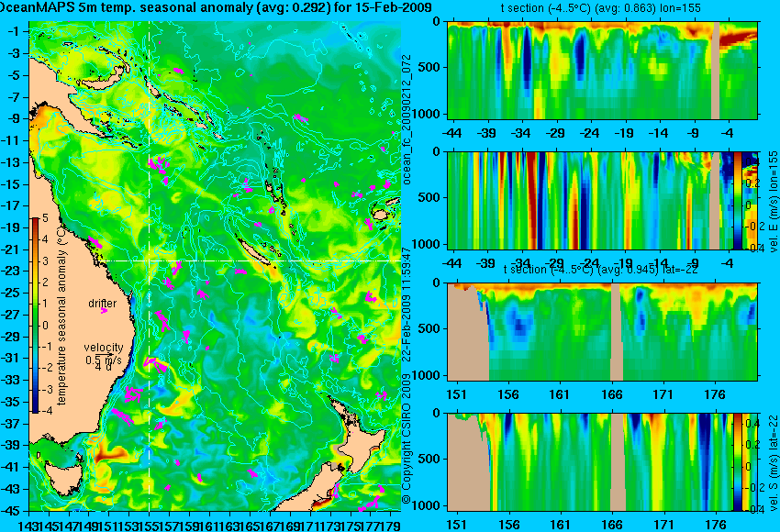Click '-24' under the lon=155 temperature section
The width and height of the screenshot is (780, 532).
[x=589, y=133]
